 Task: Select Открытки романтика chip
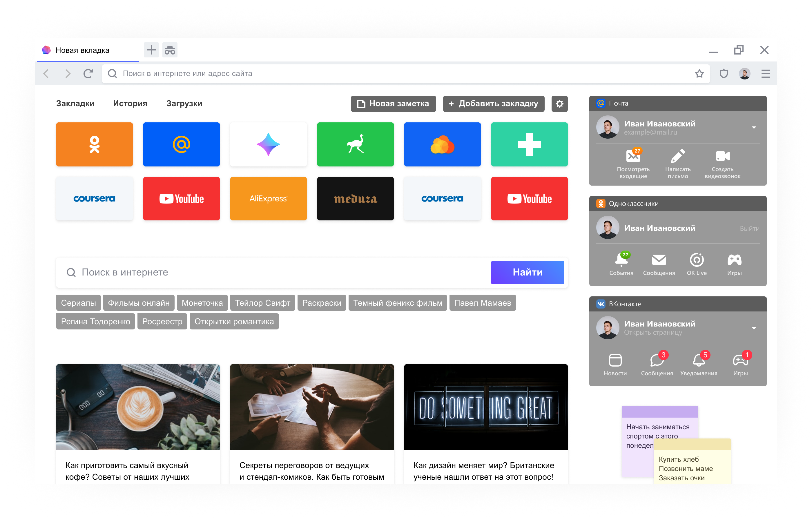click(234, 321)
